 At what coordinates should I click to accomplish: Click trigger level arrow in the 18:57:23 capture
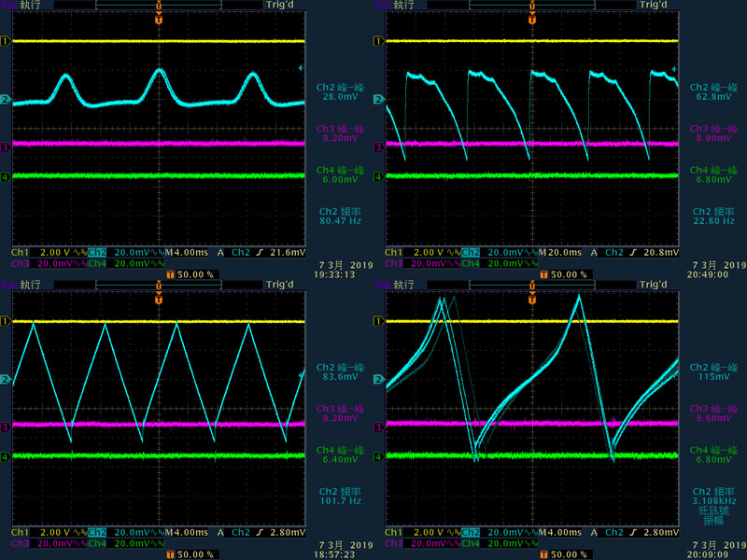coord(301,376)
